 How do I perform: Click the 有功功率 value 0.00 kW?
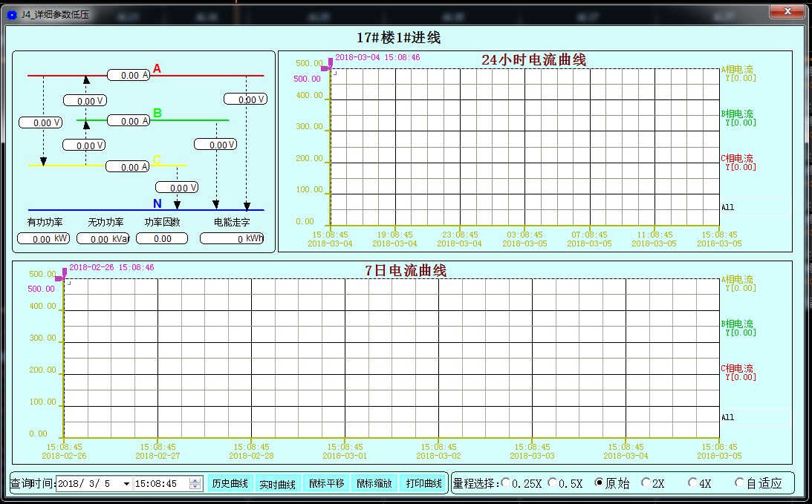pos(44,238)
